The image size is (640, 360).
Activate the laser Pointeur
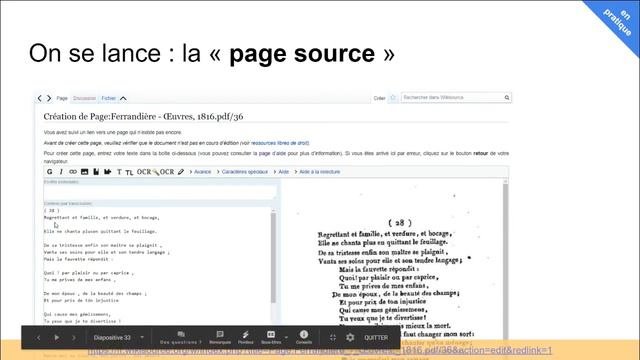(x=245, y=337)
